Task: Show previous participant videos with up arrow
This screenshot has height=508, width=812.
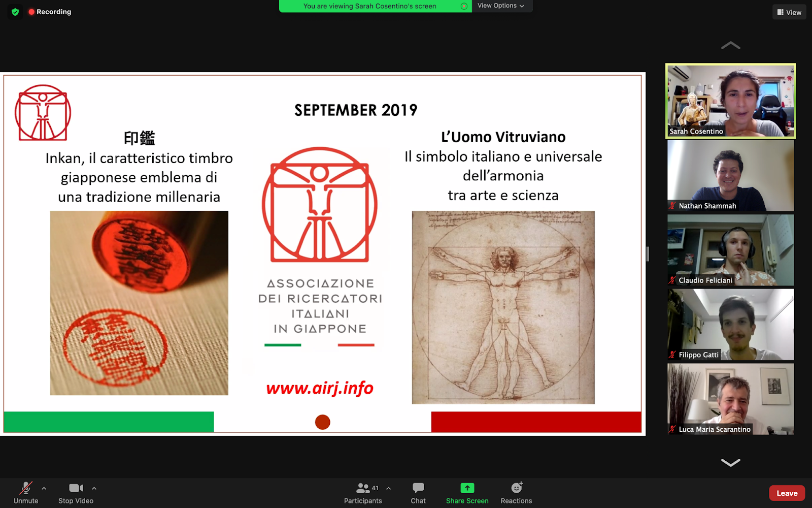Action: pyautogui.click(x=731, y=46)
